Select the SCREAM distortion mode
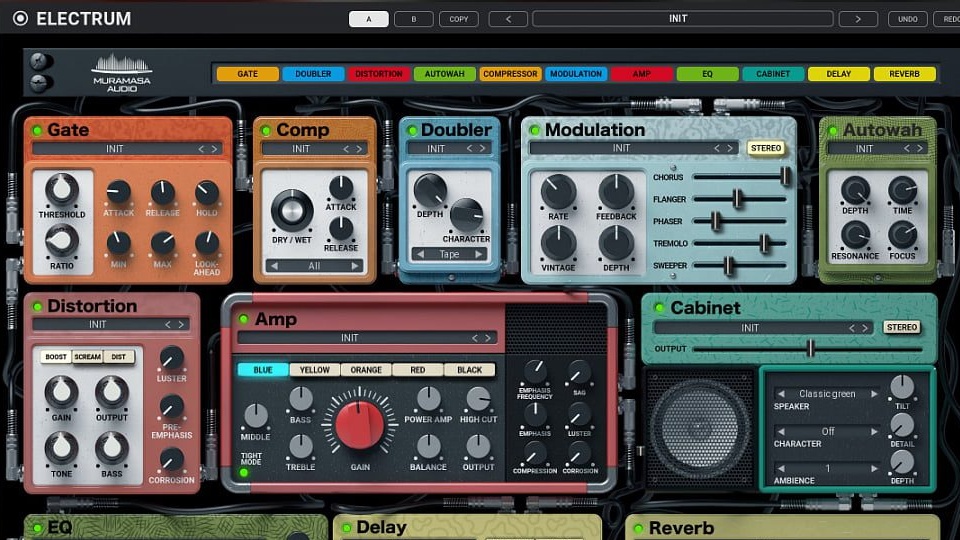 tap(88, 356)
